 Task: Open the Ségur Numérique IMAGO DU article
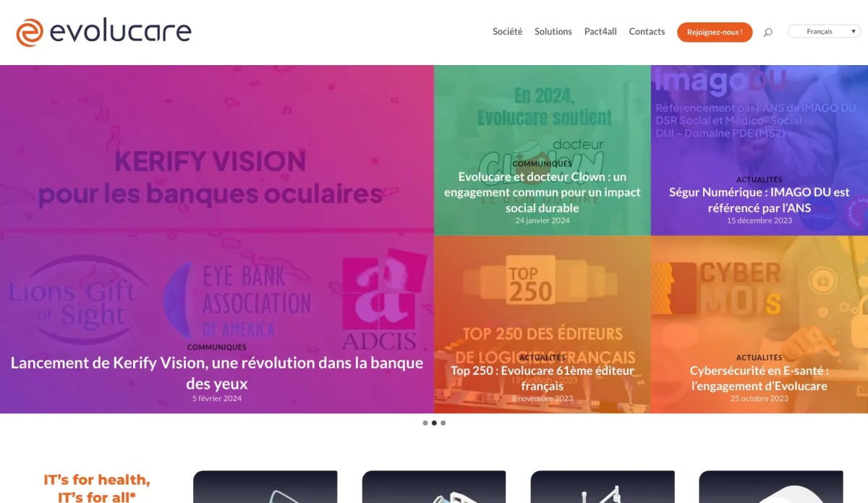(759, 200)
